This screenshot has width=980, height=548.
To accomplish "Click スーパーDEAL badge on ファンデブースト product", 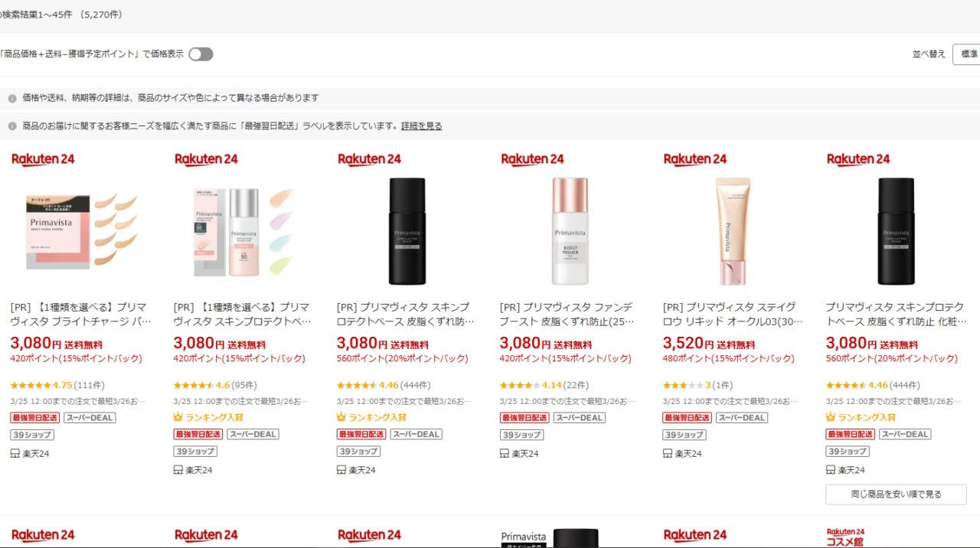I will click(x=579, y=418).
